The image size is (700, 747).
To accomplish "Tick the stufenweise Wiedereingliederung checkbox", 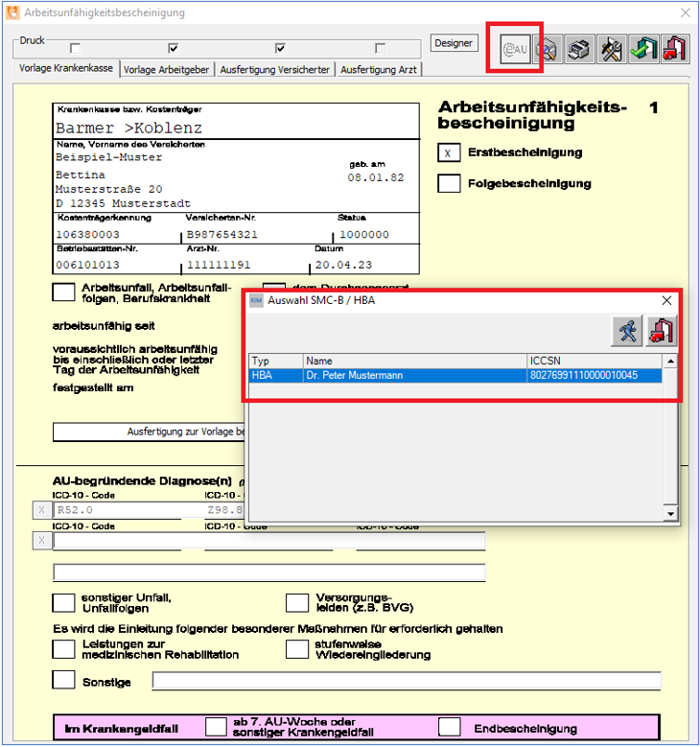I will click(297, 649).
